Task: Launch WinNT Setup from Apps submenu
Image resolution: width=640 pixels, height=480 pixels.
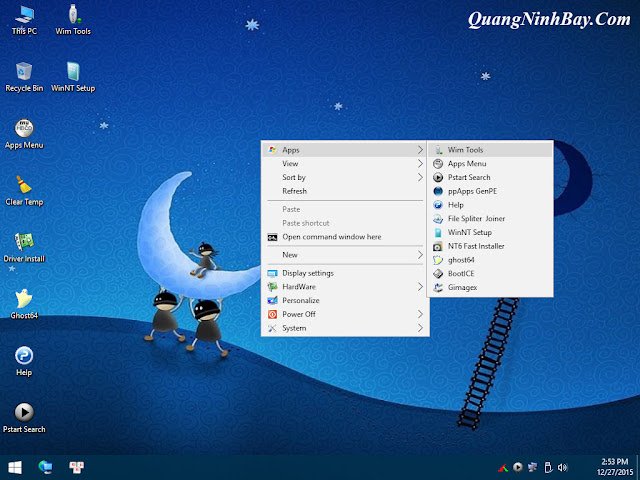Action: (490, 232)
